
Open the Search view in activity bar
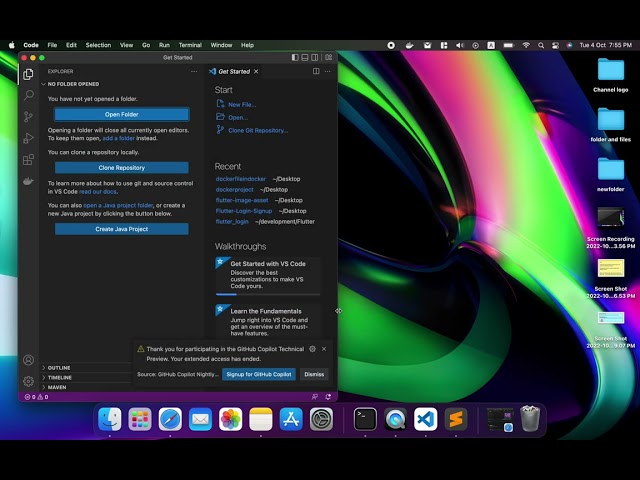(x=28, y=96)
